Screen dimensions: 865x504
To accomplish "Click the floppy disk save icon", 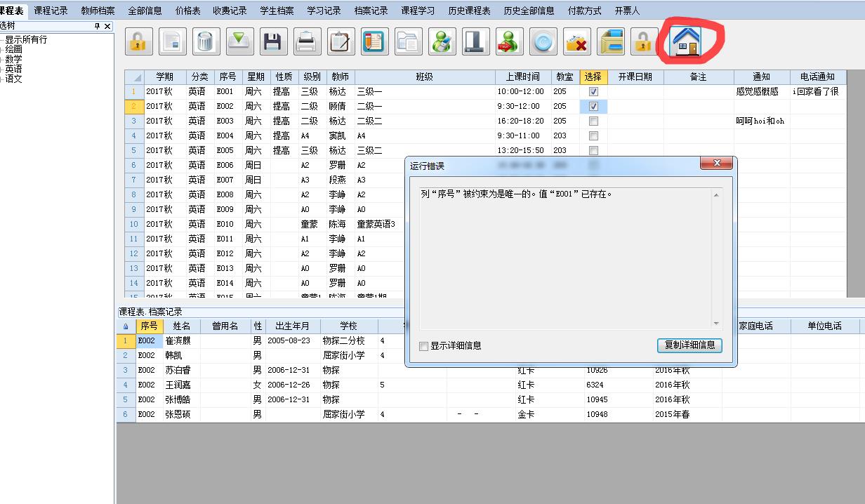I will pos(274,42).
